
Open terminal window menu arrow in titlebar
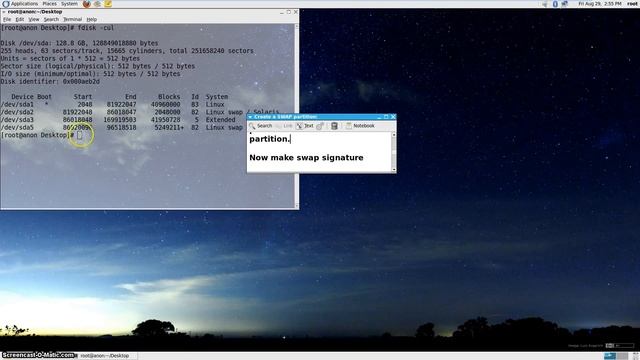point(4,12)
